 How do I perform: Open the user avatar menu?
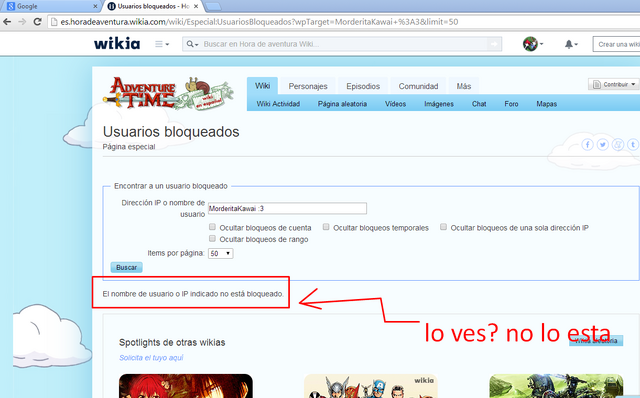coord(532,44)
